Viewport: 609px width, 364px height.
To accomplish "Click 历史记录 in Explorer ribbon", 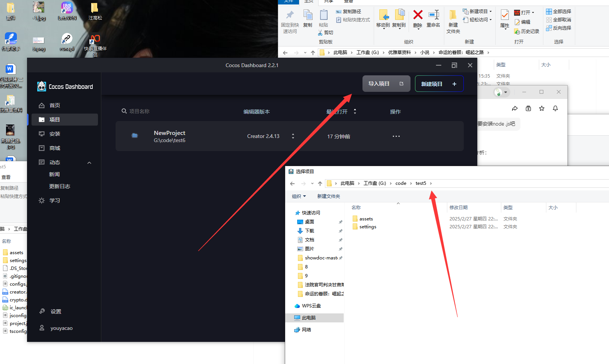I will click(x=527, y=31).
